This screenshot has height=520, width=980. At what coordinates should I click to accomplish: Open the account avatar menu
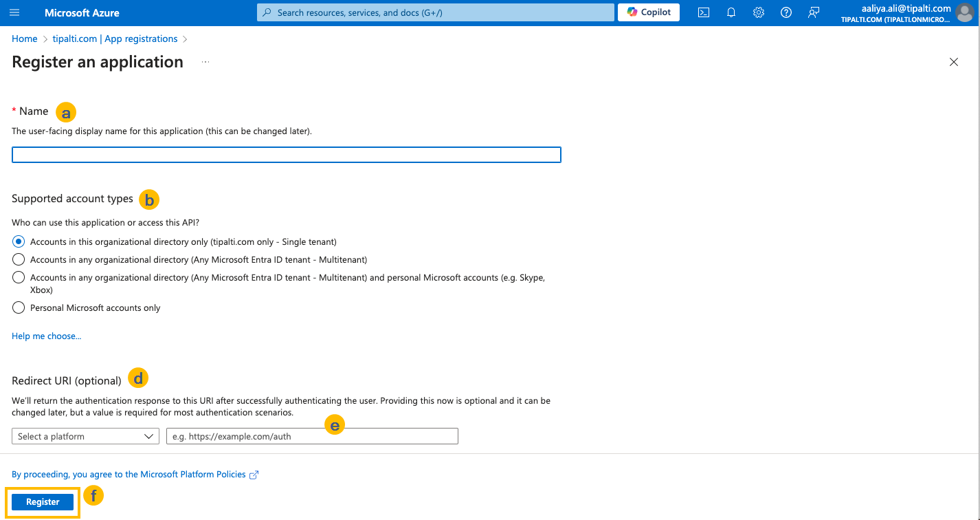(965, 12)
